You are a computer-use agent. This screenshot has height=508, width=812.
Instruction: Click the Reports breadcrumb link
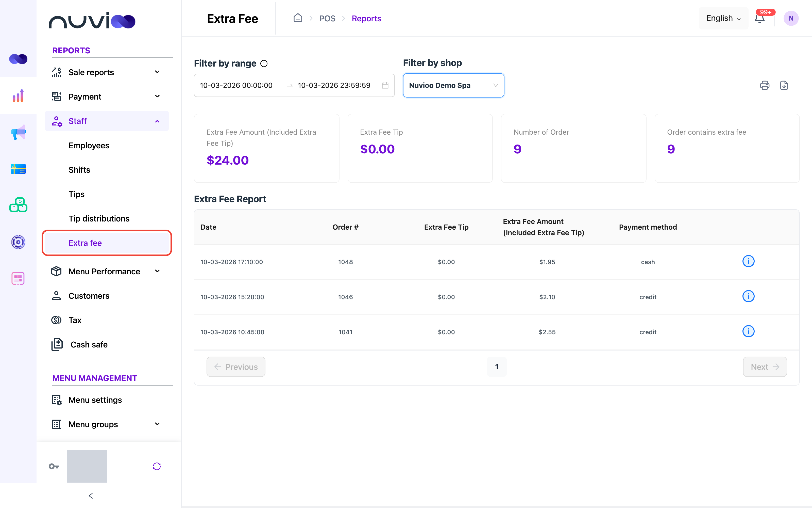(366, 19)
